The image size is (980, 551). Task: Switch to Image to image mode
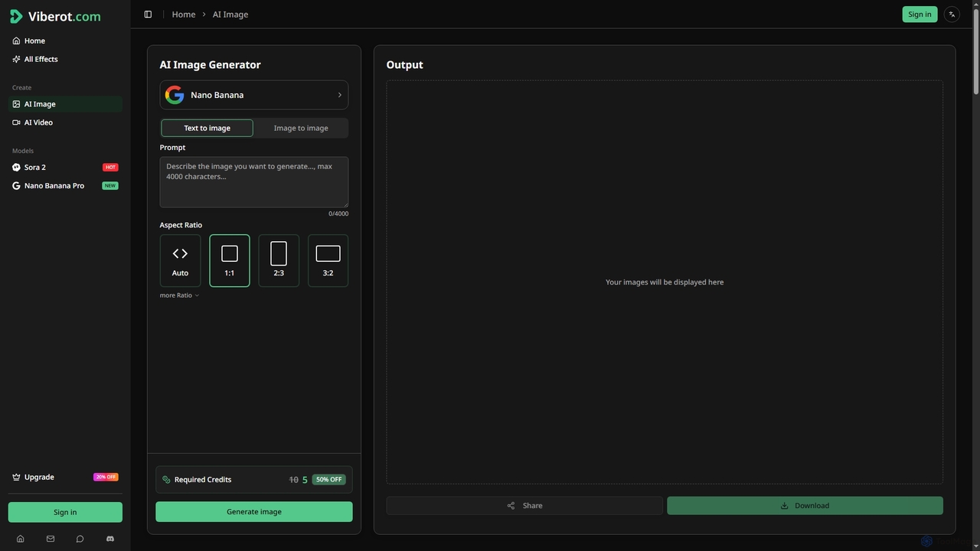pyautogui.click(x=301, y=128)
